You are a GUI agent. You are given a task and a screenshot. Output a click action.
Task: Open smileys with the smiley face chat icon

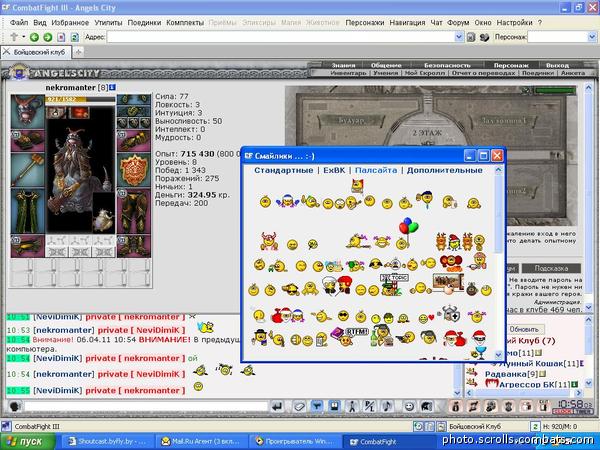coord(409,406)
